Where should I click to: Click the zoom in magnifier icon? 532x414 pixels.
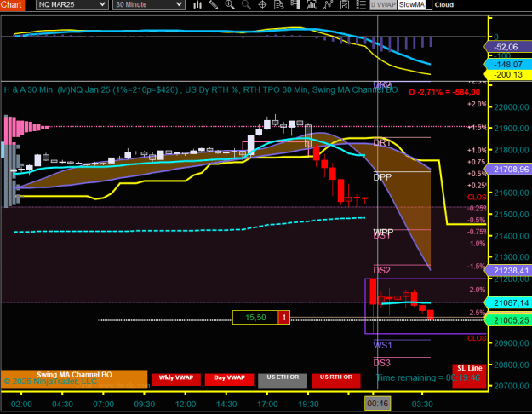(x=230, y=5)
